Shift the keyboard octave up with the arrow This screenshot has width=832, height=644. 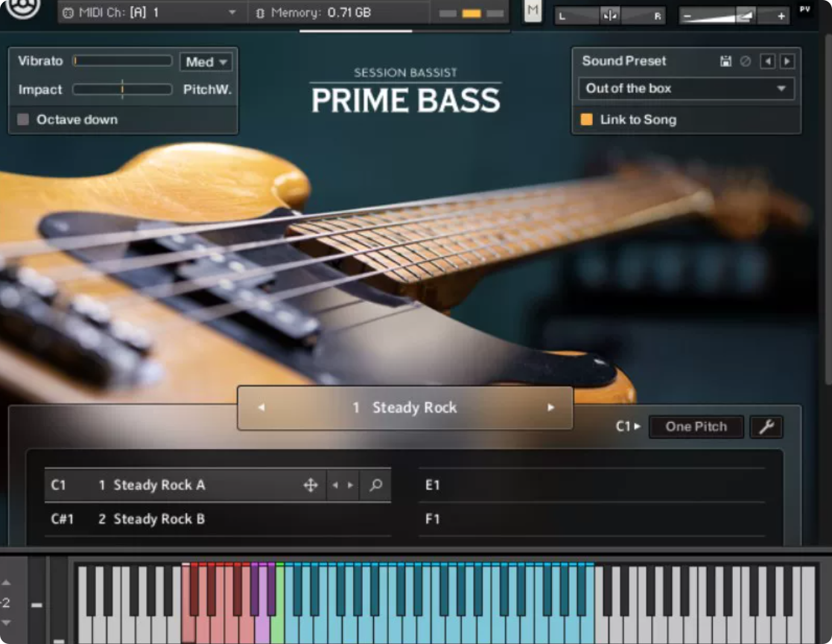tap(6, 582)
